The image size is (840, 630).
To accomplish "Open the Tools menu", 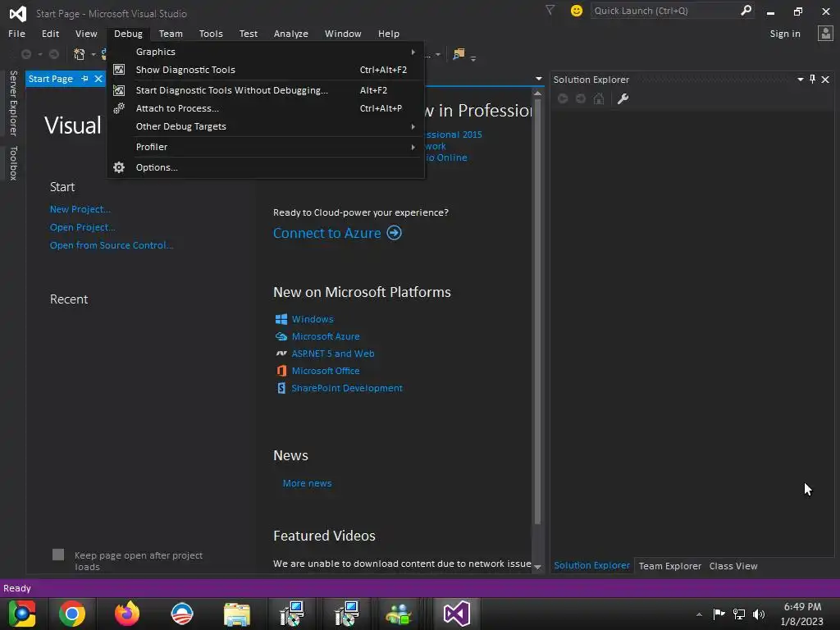I will tap(211, 33).
